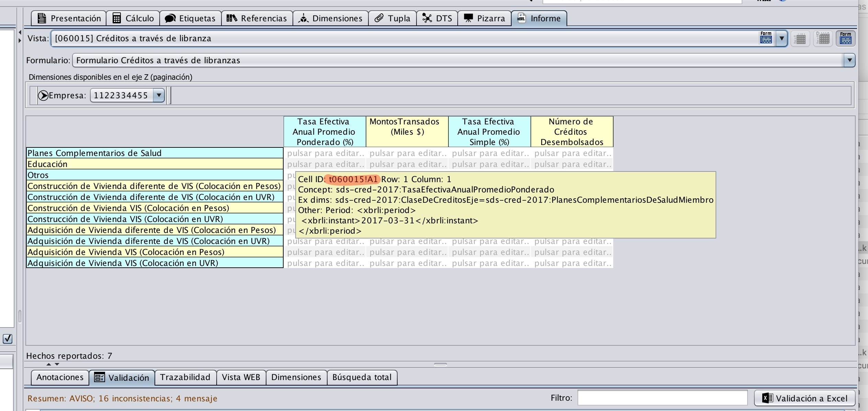This screenshot has height=411, width=868.
Task: Collapse the left panel with the left arrow
Action: [20, 32]
